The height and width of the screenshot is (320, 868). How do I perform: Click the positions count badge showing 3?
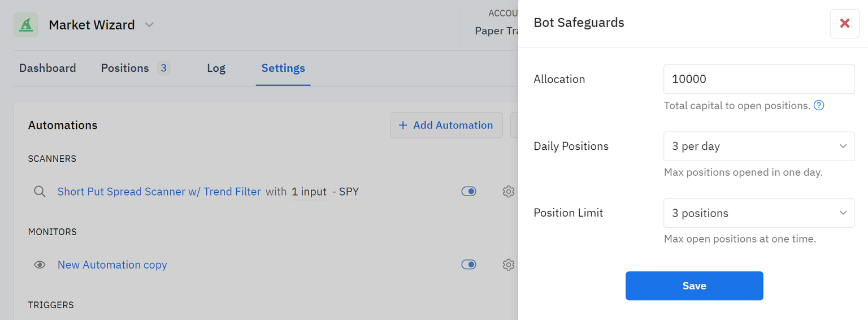pos(163,68)
